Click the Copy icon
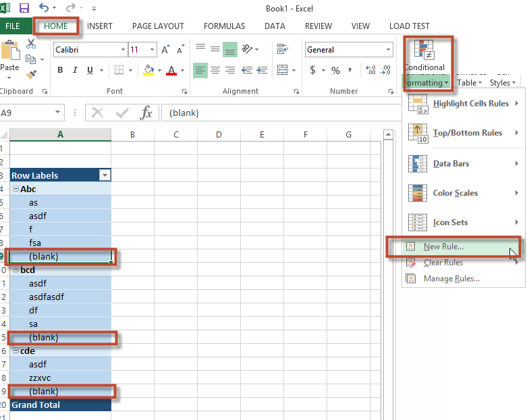 coord(30,59)
